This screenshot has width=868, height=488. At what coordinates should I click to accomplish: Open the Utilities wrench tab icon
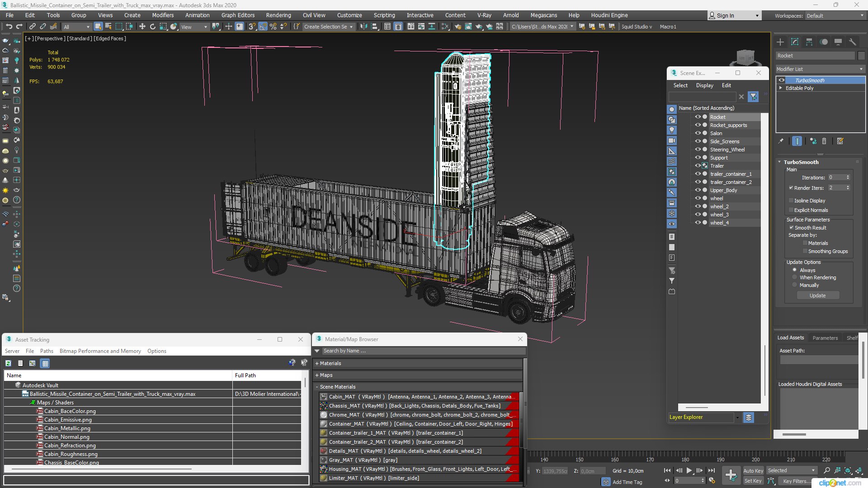pos(853,42)
